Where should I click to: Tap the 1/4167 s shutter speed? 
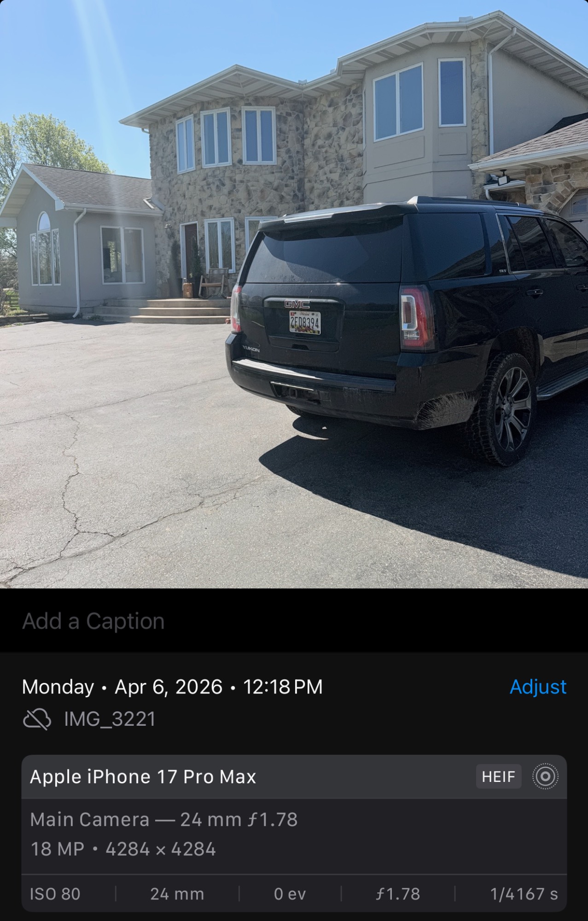(524, 894)
